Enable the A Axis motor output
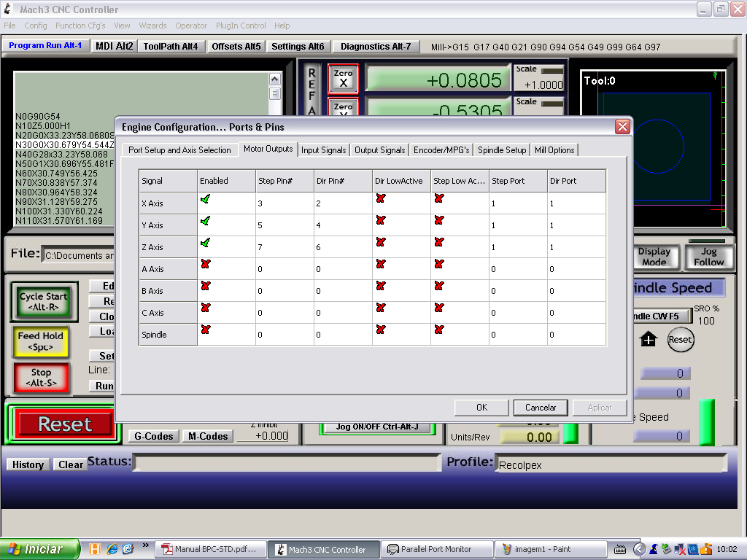 tap(206, 264)
